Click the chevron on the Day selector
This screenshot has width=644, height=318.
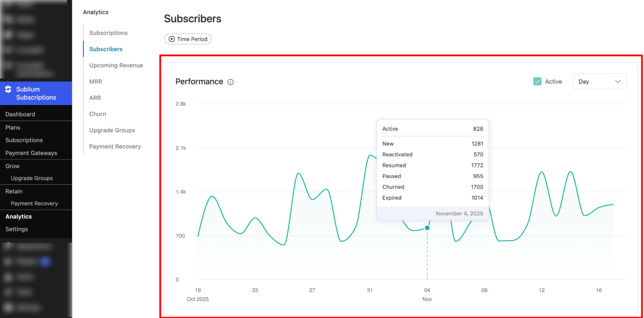click(x=618, y=82)
